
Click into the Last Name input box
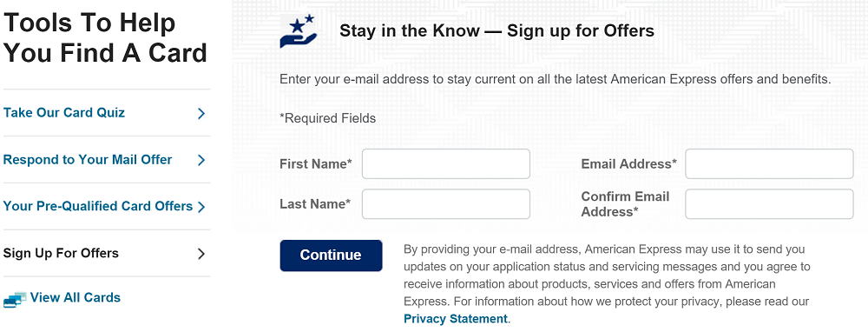tap(446, 204)
